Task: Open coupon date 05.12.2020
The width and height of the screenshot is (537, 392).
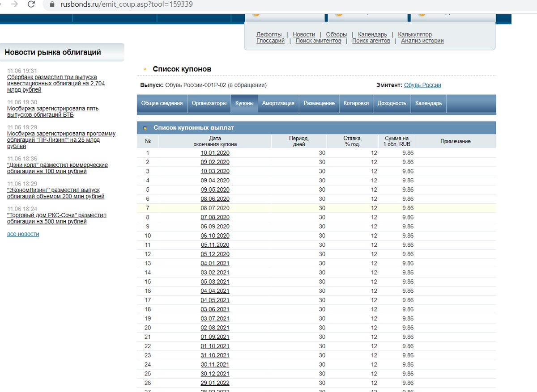Action: (215, 254)
